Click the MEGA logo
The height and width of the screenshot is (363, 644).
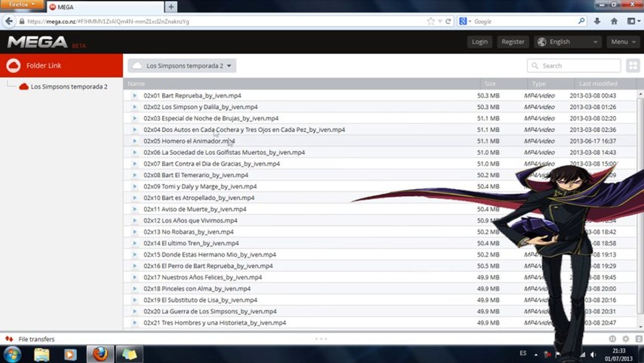click(37, 42)
